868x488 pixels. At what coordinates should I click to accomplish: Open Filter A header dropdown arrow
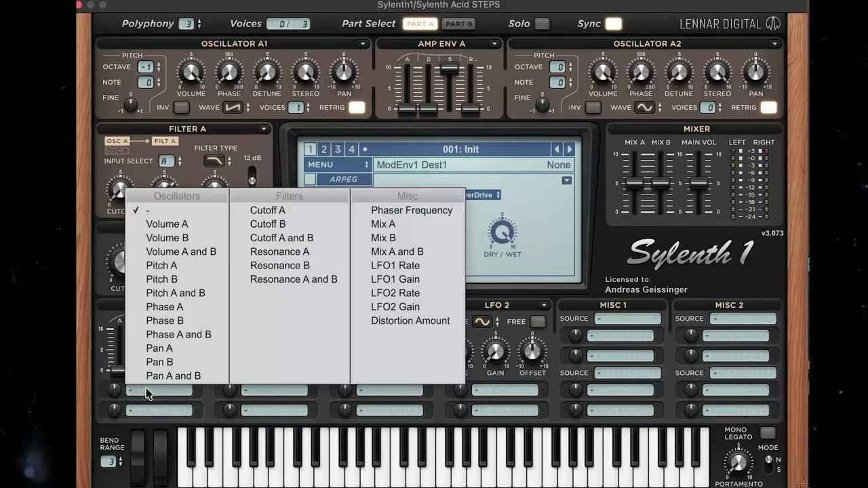264,129
